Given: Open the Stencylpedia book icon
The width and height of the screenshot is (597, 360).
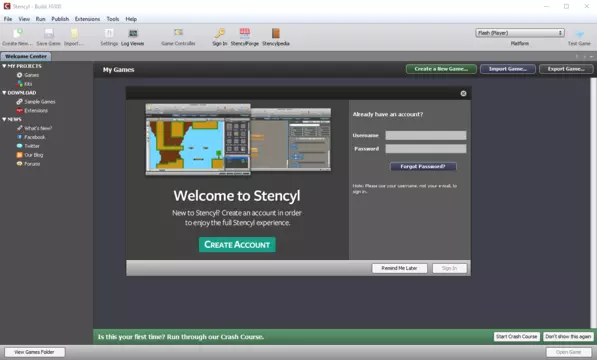Looking at the screenshot, I should tap(276, 33).
